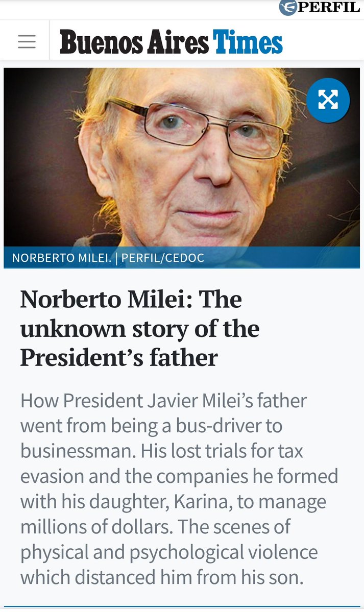Click the 'PERFIL/CEDOC' photo credit
The height and width of the screenshot is (612, 364).
coord(162,258)
